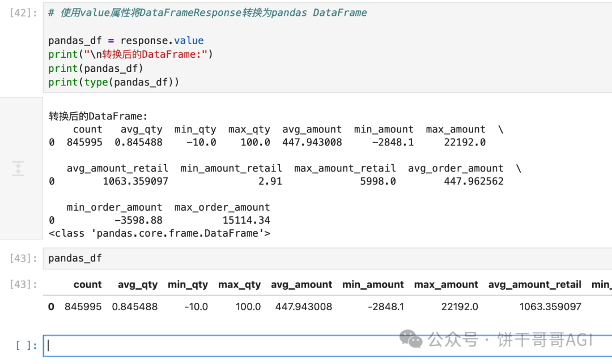Click the 'min_order_amount' label in printed output
The width and height of the screenshot is (612, 364).
pos(114,207)
